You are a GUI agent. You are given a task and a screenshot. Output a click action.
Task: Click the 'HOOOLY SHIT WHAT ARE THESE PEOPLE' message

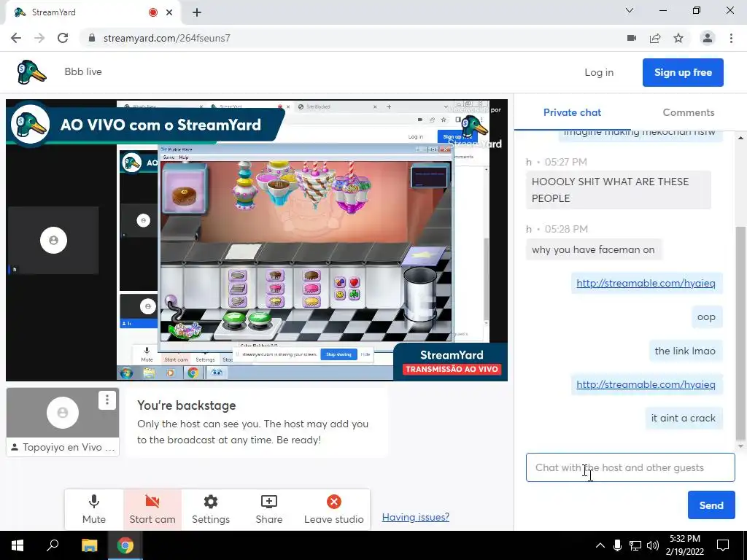tap(619, 190)
